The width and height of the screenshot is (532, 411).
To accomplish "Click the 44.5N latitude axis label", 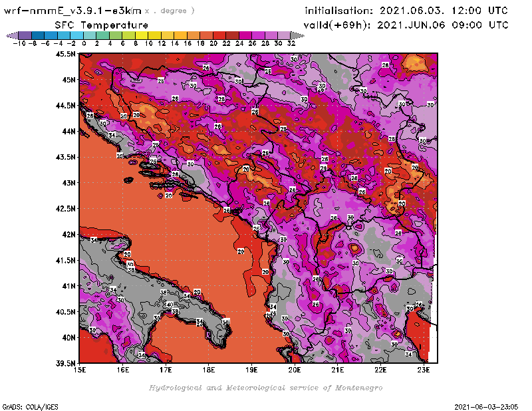I will tap(66, 106).
